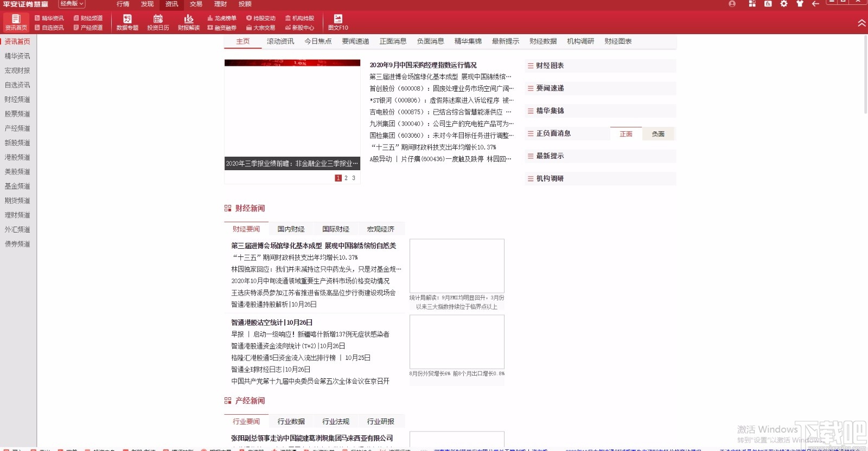
Task: Switch to 宏观经济 news tab
Action: click(x=380, y=229)
